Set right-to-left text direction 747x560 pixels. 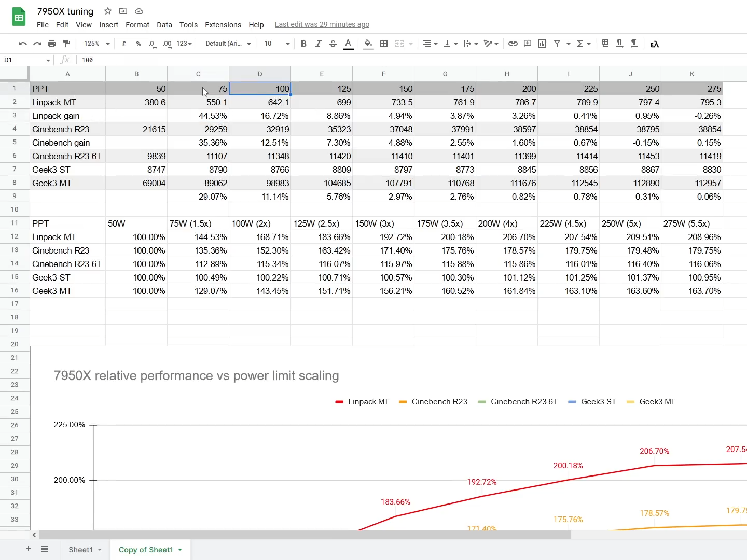point(634,44)
